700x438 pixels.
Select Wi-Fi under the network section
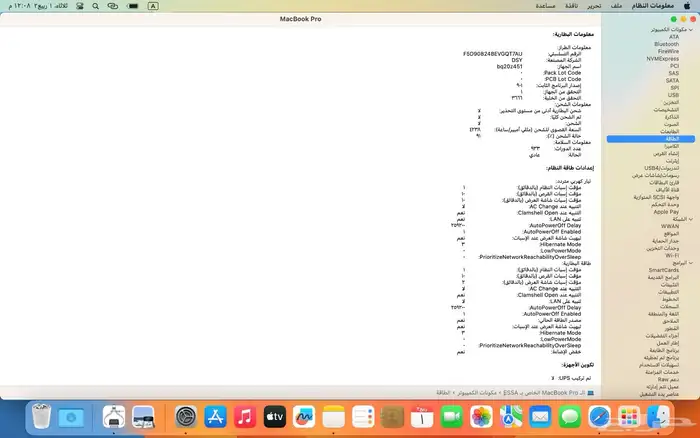[672, 255]
